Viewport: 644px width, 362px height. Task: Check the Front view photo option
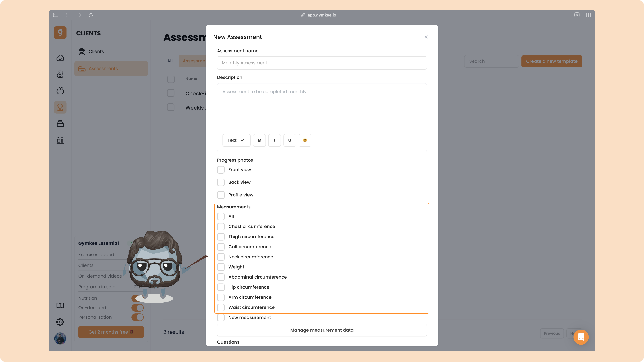point(221,170)
